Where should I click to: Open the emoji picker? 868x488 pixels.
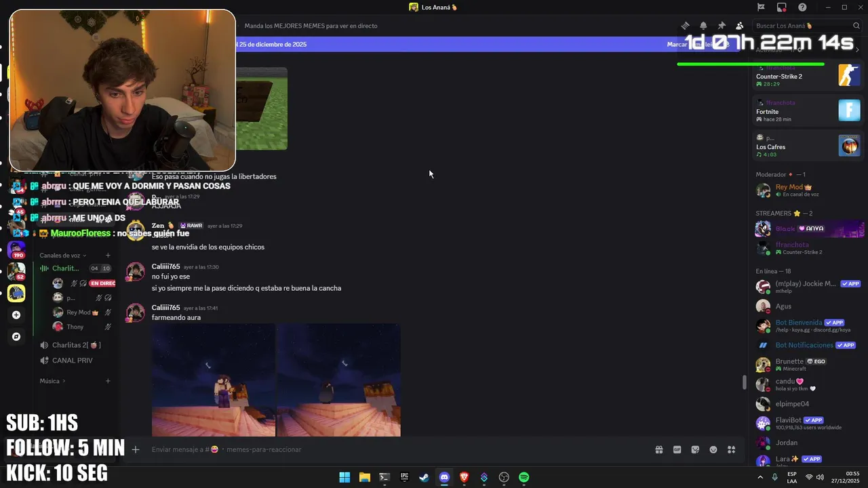(713, 449)
